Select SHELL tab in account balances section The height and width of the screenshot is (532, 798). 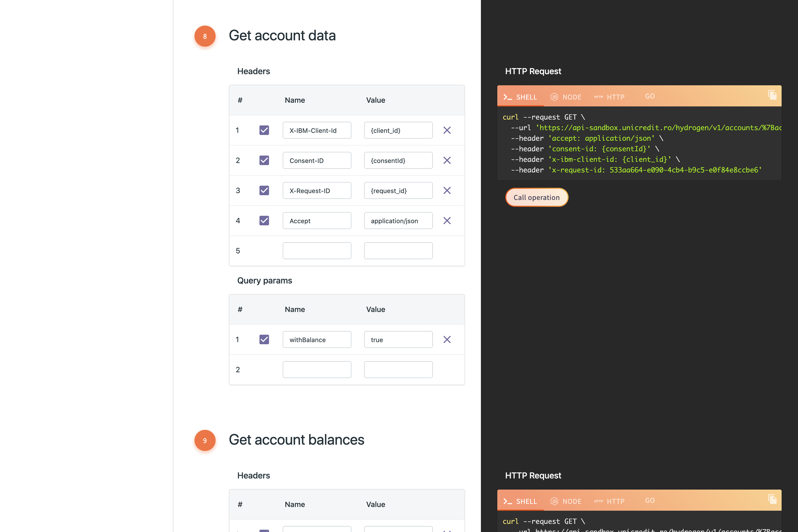point(521,501)
